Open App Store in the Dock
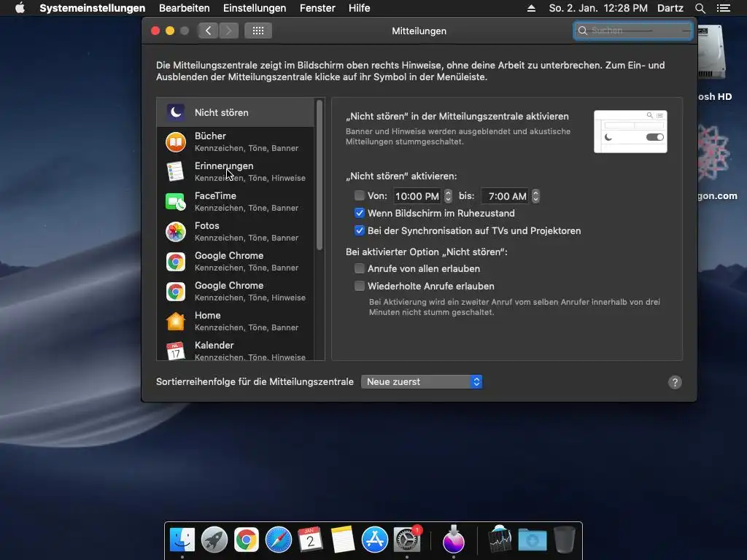Viewport: 747px width, 560px height. [x=374, y=540]
